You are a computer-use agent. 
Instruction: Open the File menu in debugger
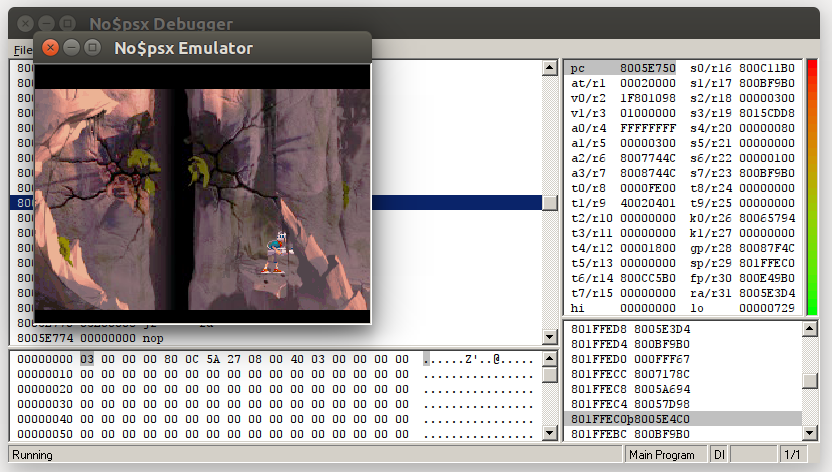[x=22, y=50]
